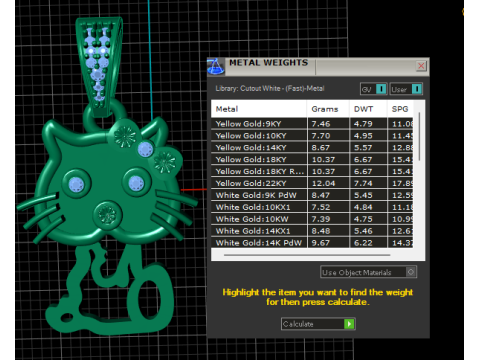
Task: Select the White Gold:14K PdW row
Action: (312, 243)
